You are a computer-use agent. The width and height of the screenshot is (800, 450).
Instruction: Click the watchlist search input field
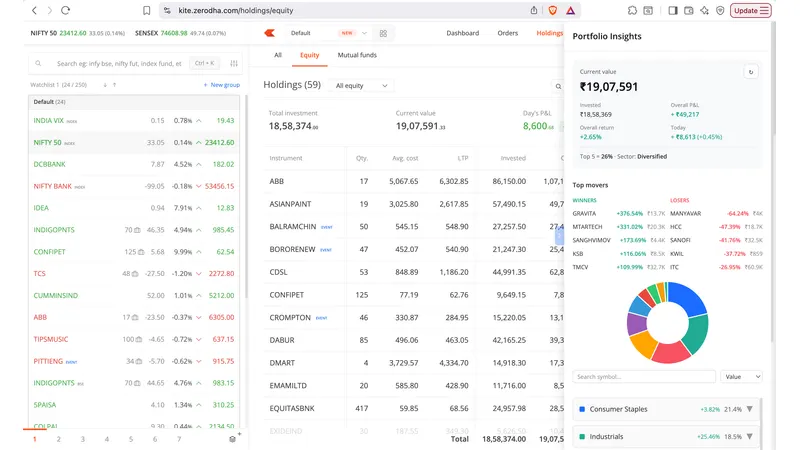click(118, 64)
